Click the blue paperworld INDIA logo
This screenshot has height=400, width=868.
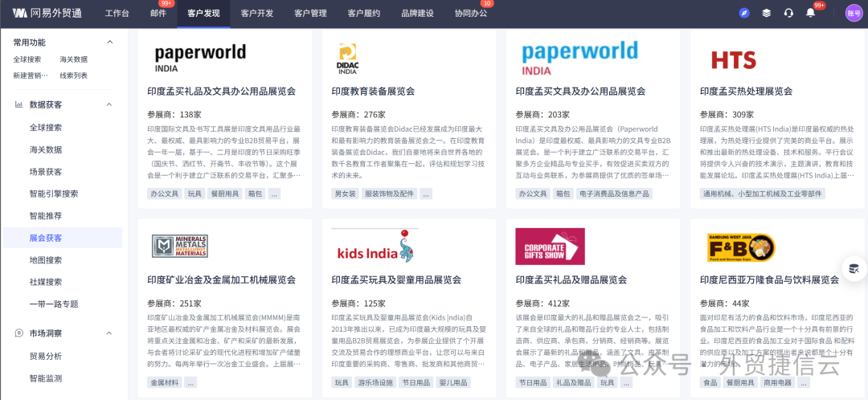click(579, 58)
